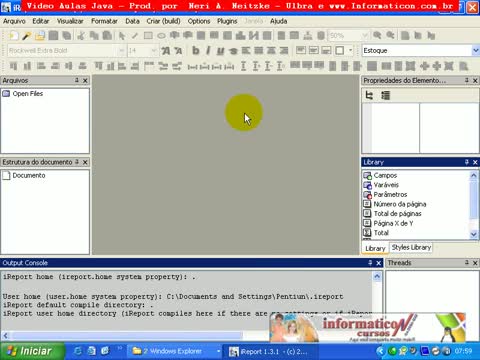This screenshot has width=480, height=360.
Task: Click the Output Console horizontal scrollbar
Action: [127, 335]
